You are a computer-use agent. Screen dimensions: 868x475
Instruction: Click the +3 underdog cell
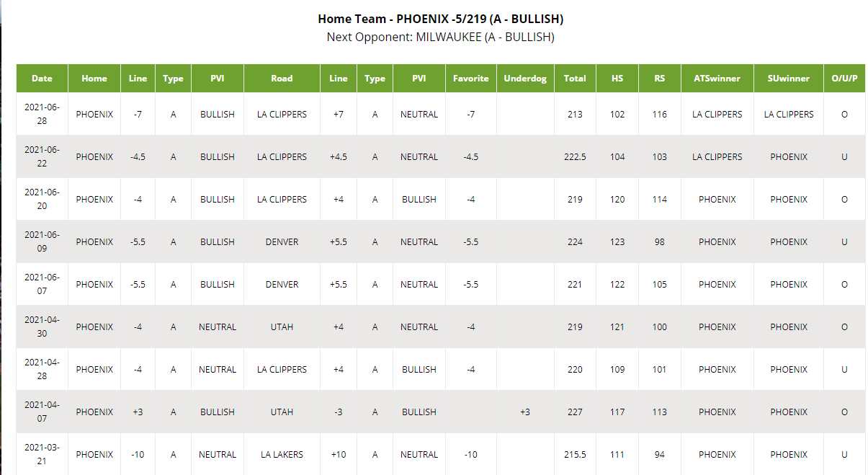click(525, 412)
